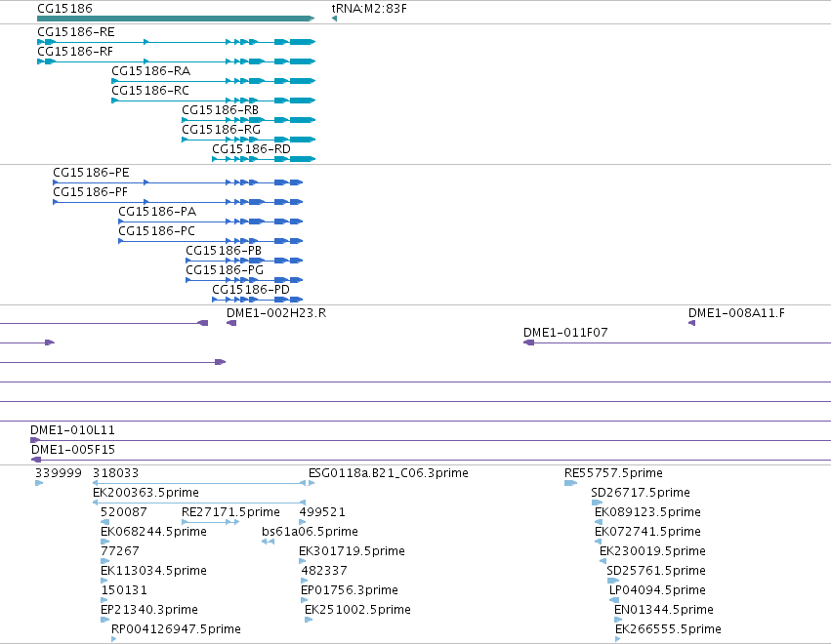Select SD26717.5prime EST label
Viewport: 831px width, 644px height.
(641, 493)
